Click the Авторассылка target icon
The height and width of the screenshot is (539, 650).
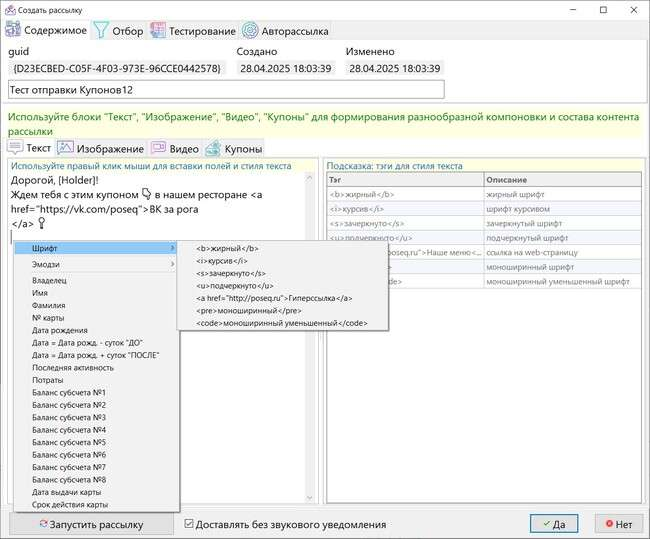point(250,31)
